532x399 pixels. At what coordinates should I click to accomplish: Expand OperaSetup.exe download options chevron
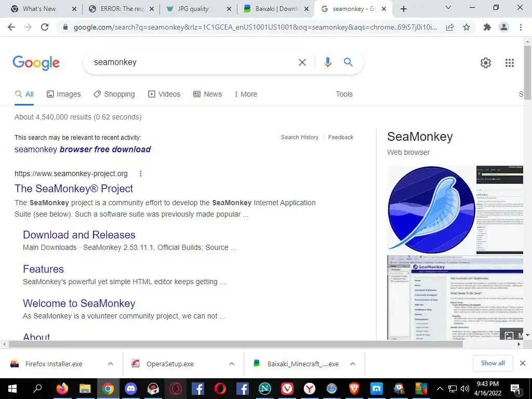232,364
